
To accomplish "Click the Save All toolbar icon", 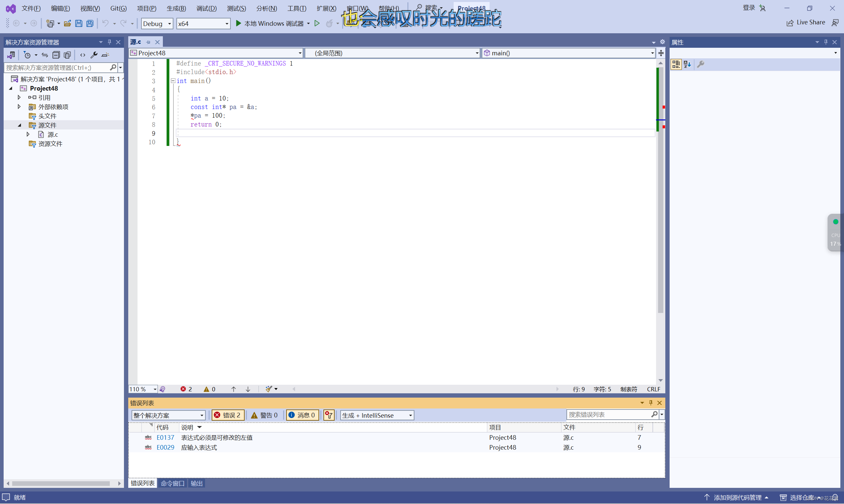I will click(x=90, y=23).
